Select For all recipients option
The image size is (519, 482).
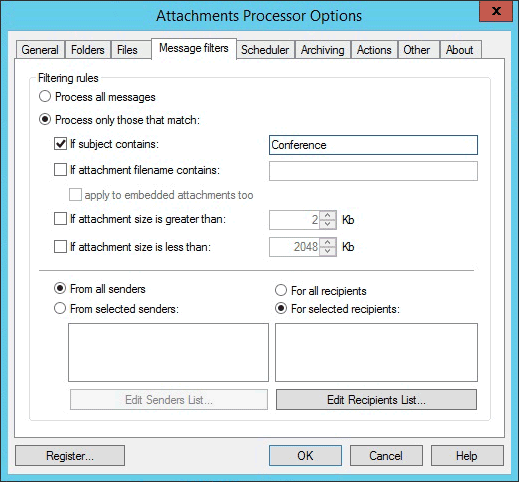point(281,290)
